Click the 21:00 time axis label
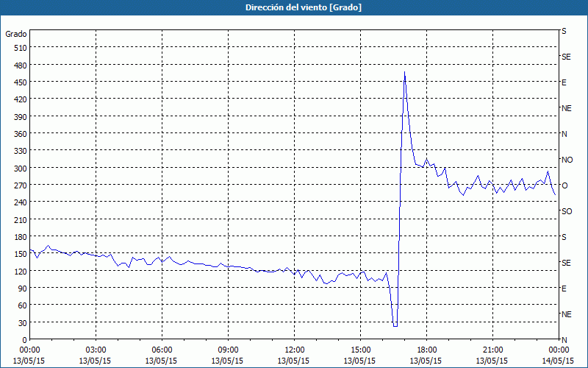This screenshot has width=588, height=368. (x=492, y=350)
